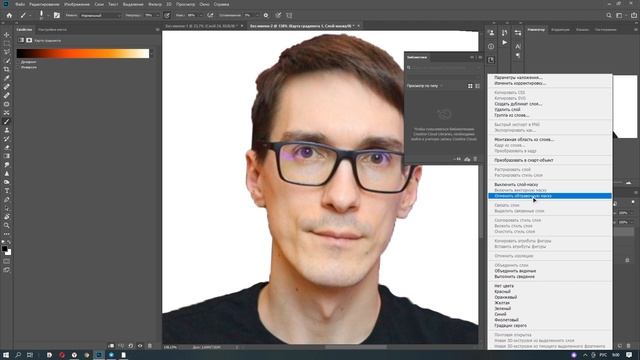Open the brush blend mode dropdown
This screenshot has height=360, width=640.
[100, 16]
